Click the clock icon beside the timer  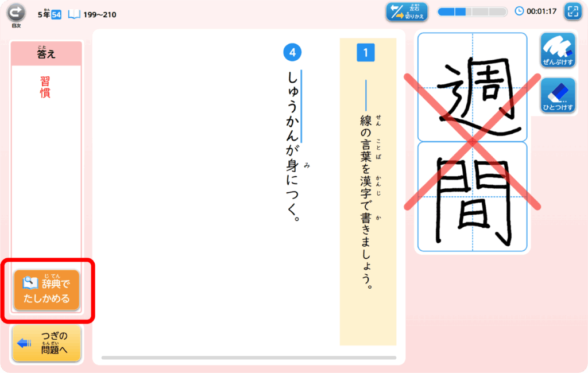tap(519, 11)
